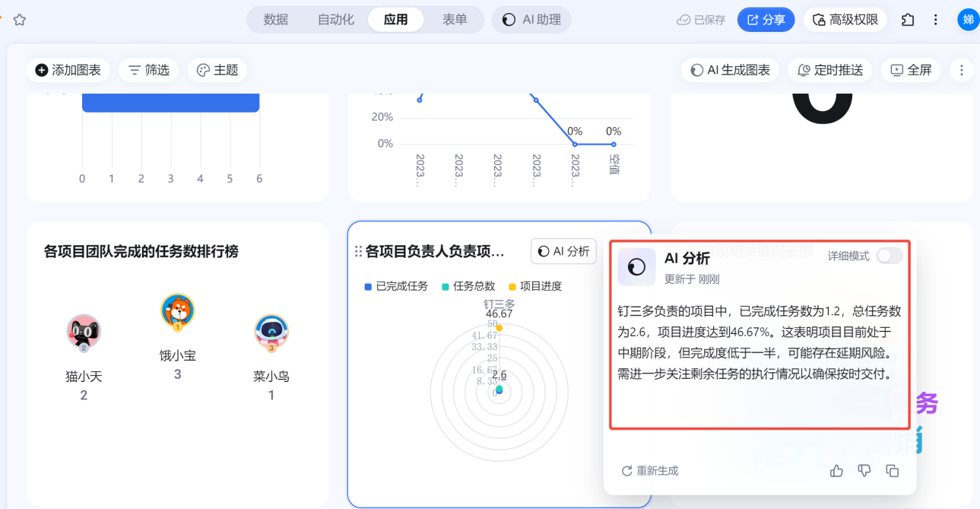980x509 pixels.
Task: Switch to the 自动化 tab
Action: pyautogui.click(x=336, y=20)
